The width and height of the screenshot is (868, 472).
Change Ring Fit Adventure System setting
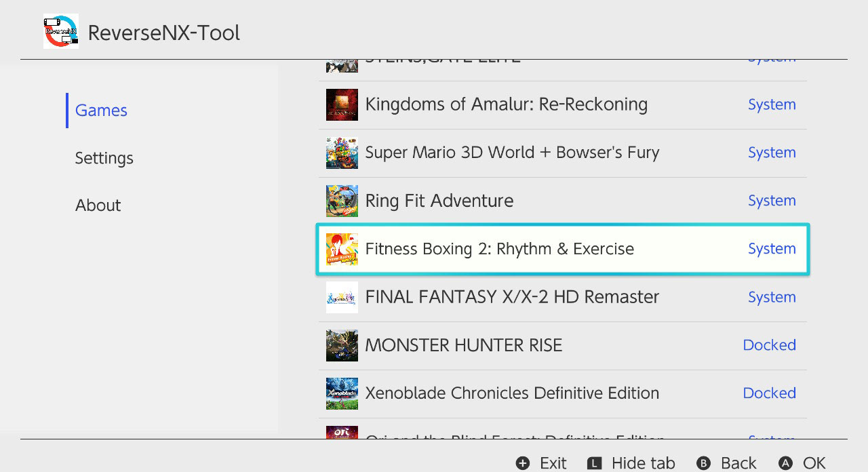772,201
